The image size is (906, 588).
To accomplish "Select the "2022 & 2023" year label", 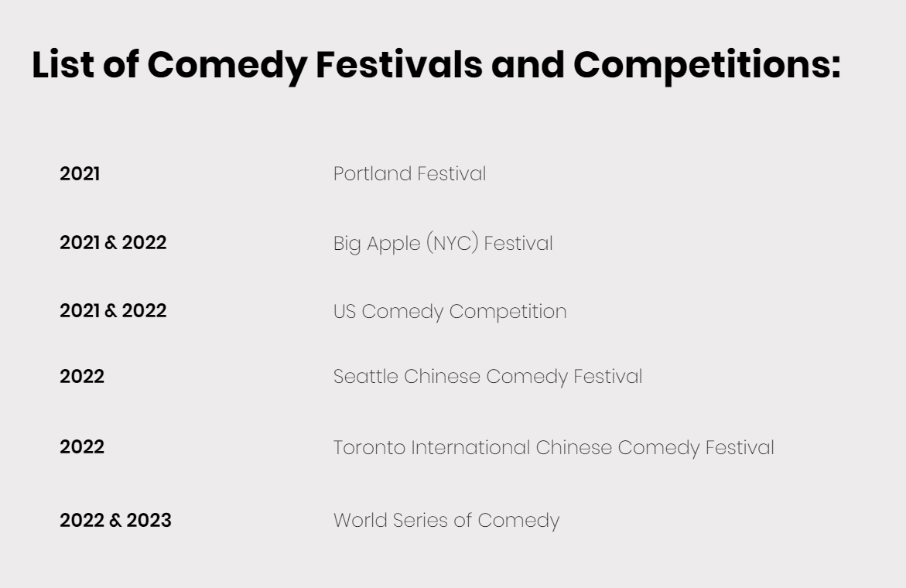I will click(115, 521).
